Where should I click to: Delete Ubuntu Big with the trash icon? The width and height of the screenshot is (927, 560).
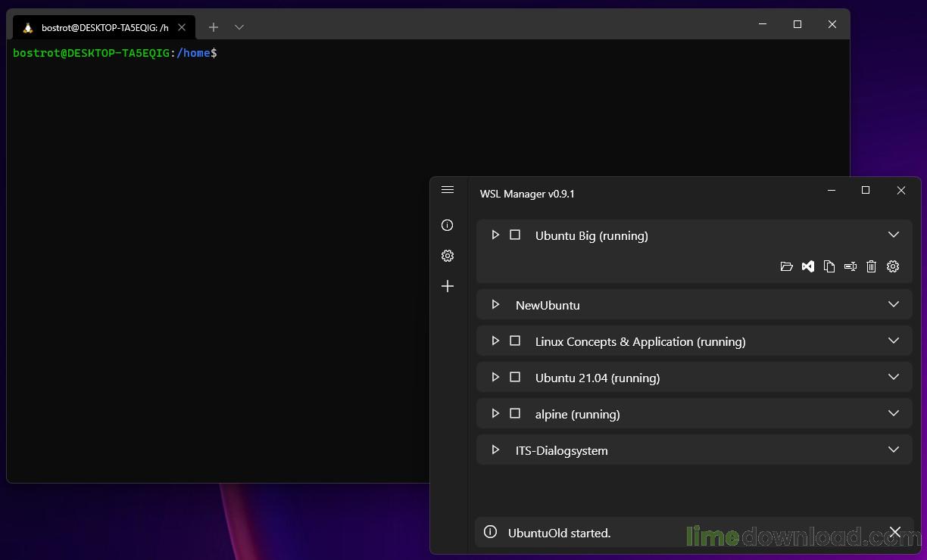[x=872, y=266]
